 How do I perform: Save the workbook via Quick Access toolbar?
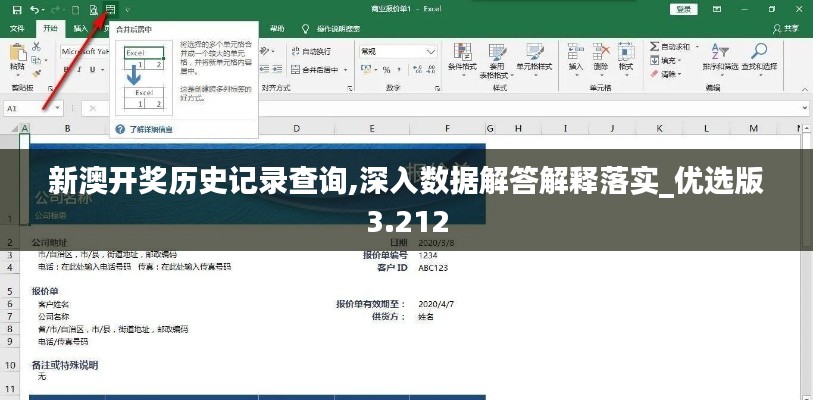pos(17,9)
